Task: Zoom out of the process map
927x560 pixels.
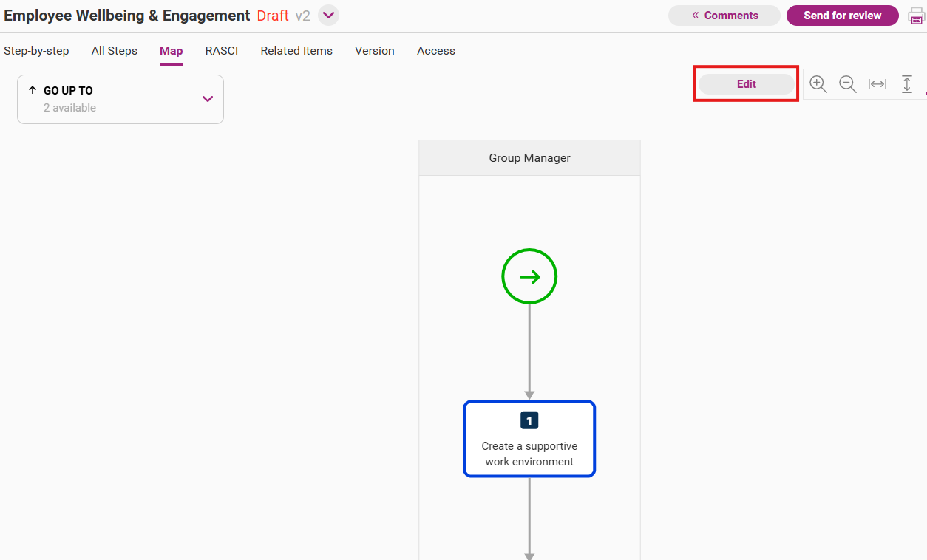Action: pos(848,84)
